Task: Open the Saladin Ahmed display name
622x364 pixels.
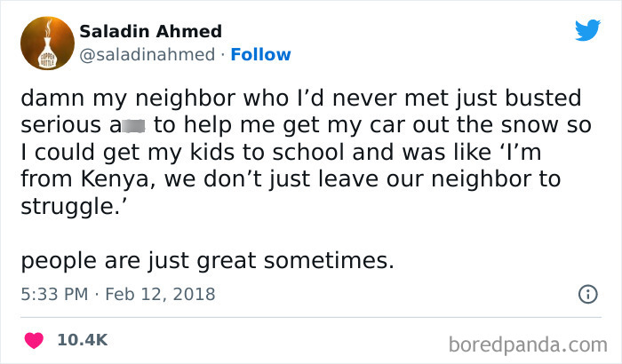Action: pos(150,31)
